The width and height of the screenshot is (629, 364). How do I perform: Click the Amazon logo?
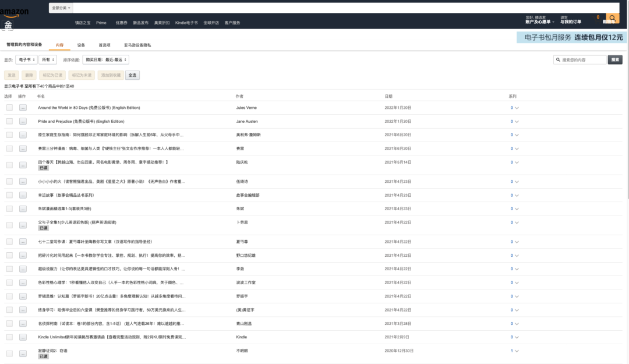(15, 12)
